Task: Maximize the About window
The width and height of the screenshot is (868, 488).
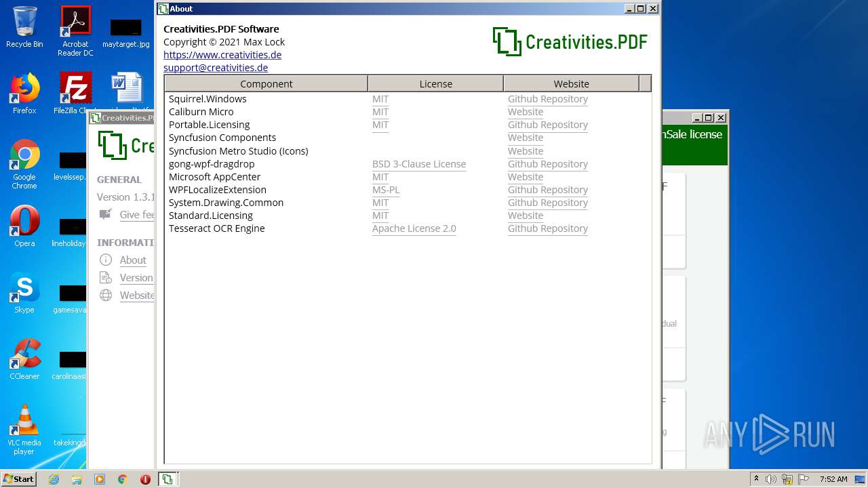Action: pyautogui.click(x=641, y=9)
